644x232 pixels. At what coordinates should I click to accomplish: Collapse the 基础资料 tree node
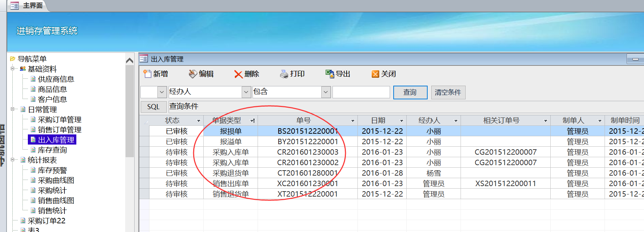13,68
